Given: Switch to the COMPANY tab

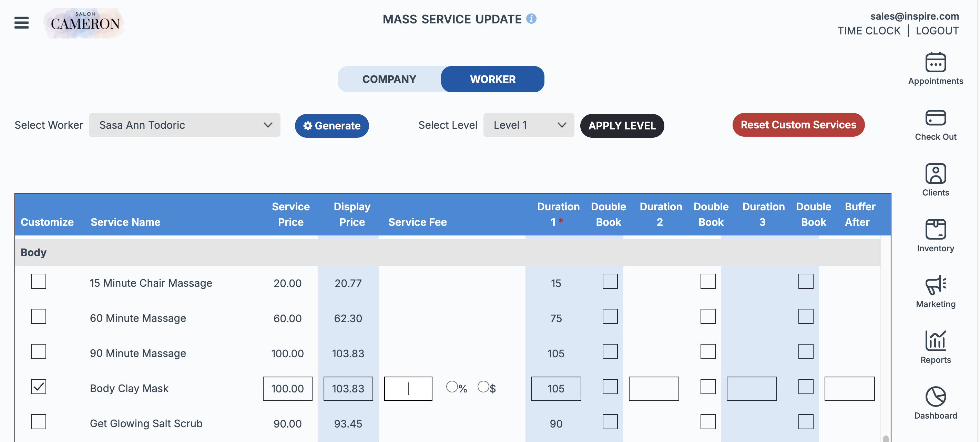Looking at the screenshot, I should point(389,79).
